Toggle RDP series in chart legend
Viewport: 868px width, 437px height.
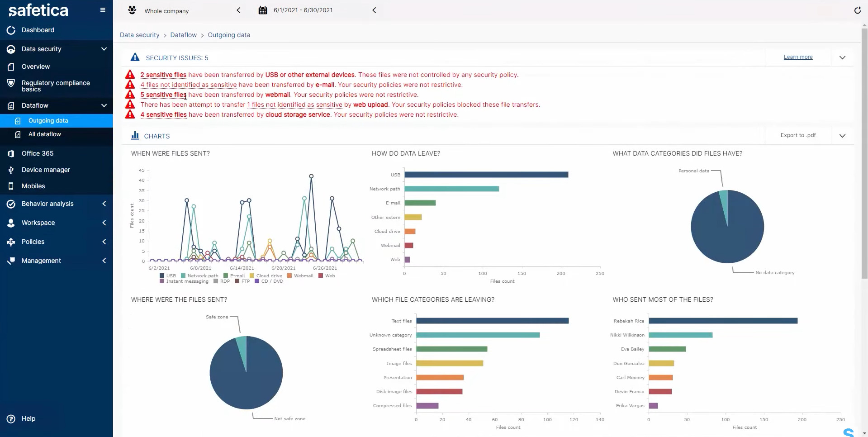point(222,281)
